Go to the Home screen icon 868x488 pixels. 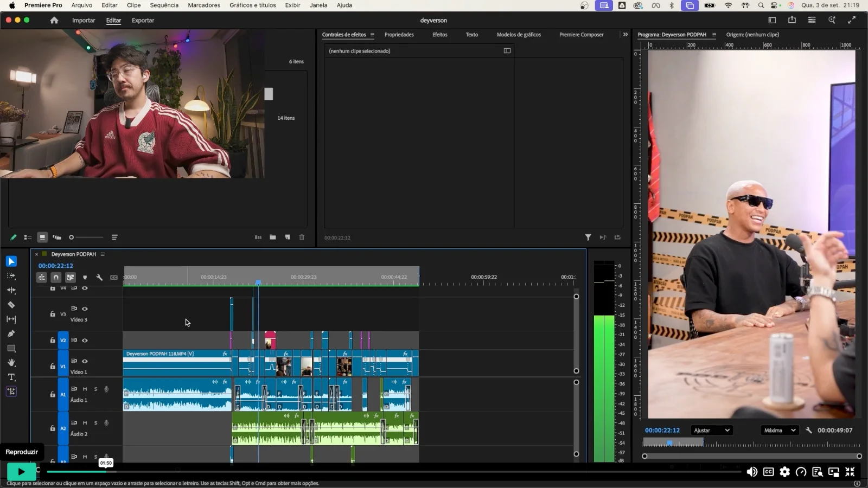click(x=54, y=20)
